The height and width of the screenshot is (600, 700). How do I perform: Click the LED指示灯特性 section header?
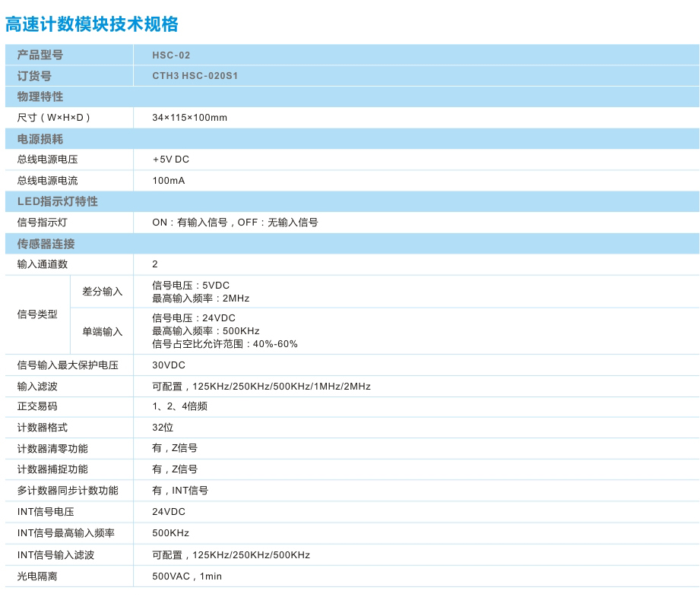[x=58, y=201]
